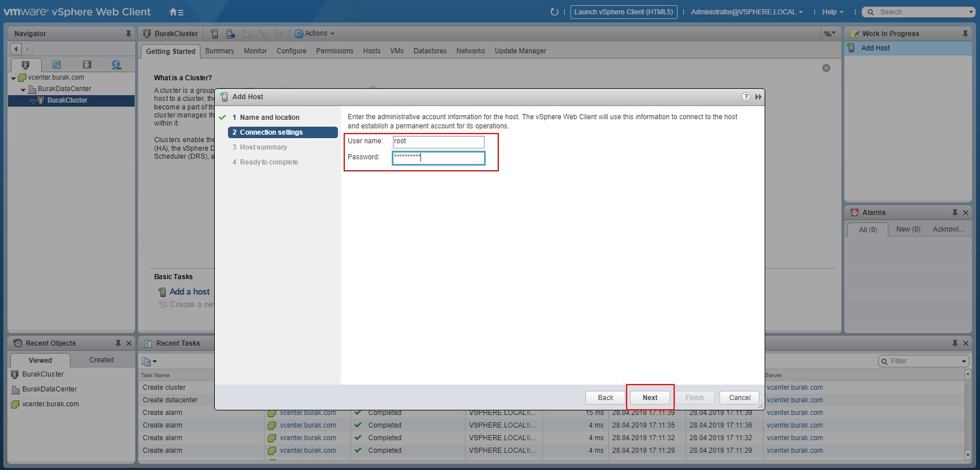Image resolution: width=980 pixels, height=470 pixels.
Task: Select the New (0) alarms tab
Action: [908, 229]
